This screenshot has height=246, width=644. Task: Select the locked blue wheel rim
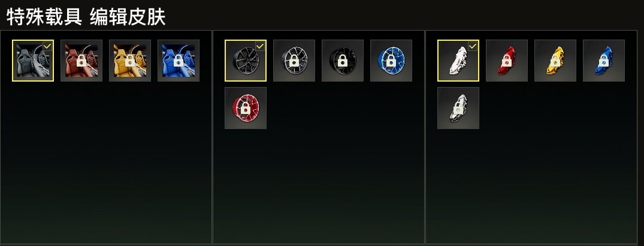coord(391,61)
